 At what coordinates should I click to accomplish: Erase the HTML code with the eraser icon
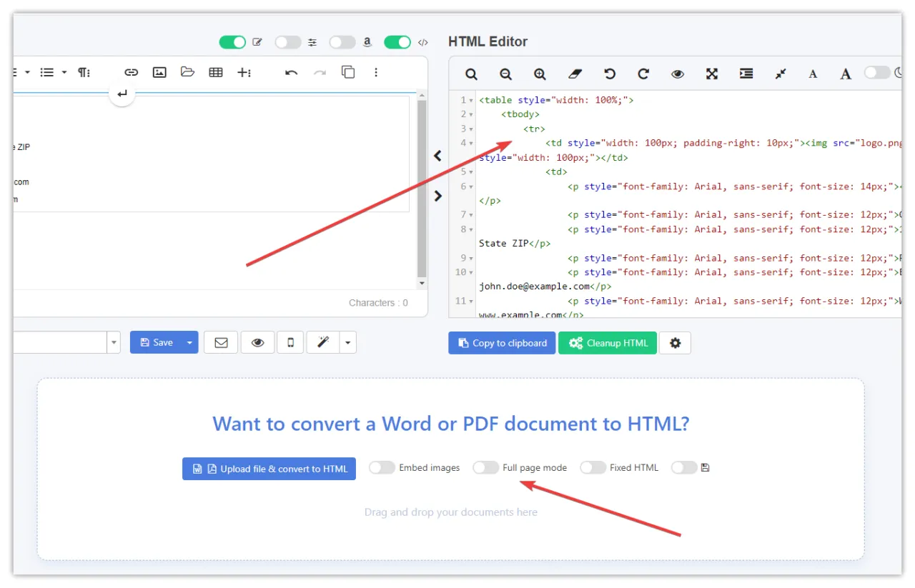point(574,74)
